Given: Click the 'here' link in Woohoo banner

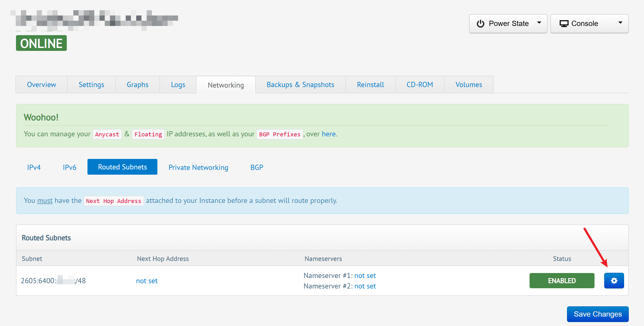Looking at the screenshot, I should coord(328,134).
